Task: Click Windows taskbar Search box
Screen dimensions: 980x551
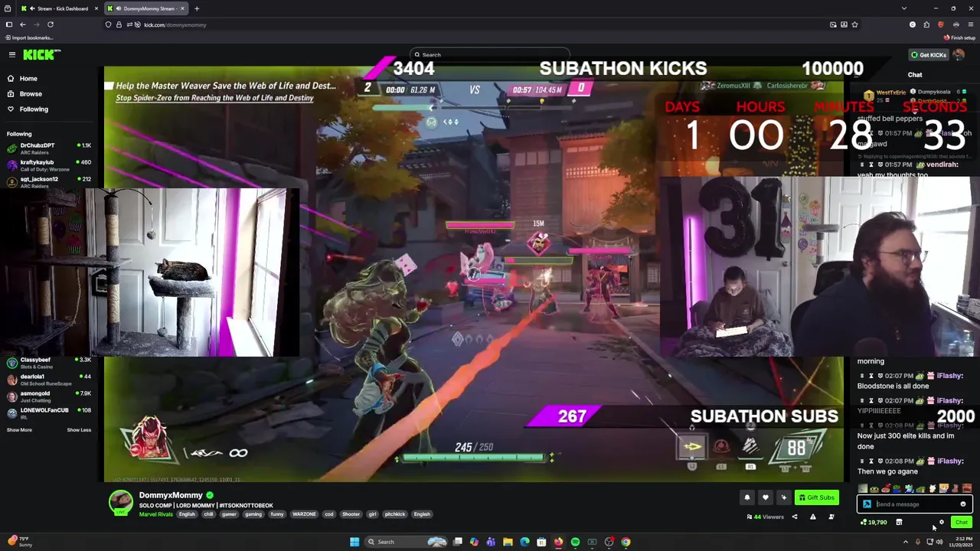Action: point(406,542)
